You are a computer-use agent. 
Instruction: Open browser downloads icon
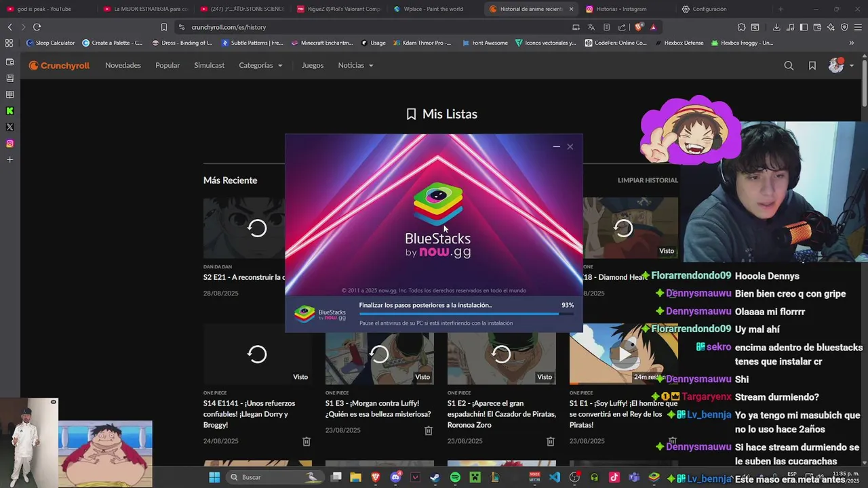coord(776,27)
